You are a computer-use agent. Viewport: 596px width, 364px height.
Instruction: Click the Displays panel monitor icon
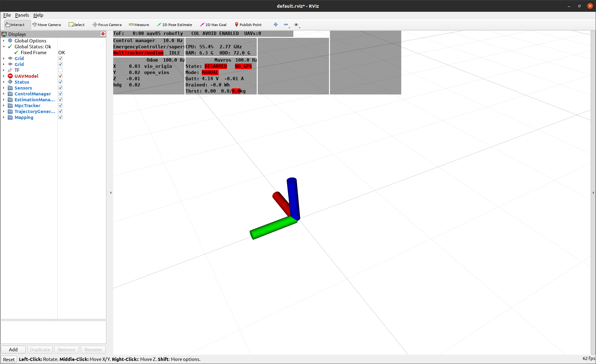[x=4, y=34]
